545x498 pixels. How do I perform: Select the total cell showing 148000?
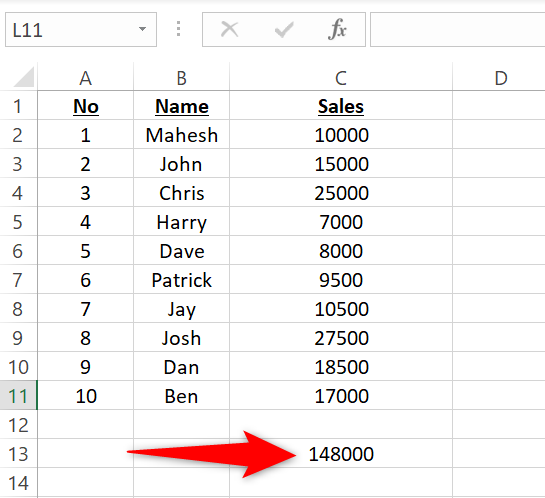click(x=341, y=453)
